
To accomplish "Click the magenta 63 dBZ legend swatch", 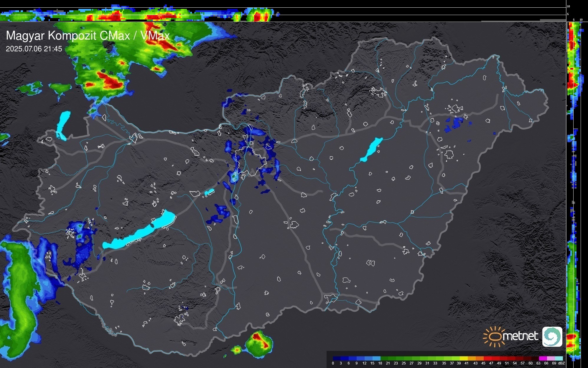I will coord(543,358).
